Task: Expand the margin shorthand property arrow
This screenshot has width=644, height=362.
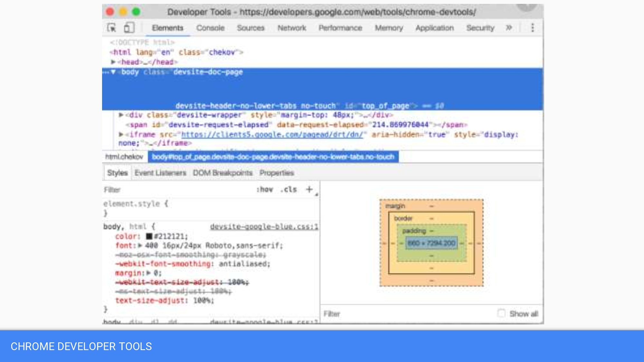Action: [148, 273]
